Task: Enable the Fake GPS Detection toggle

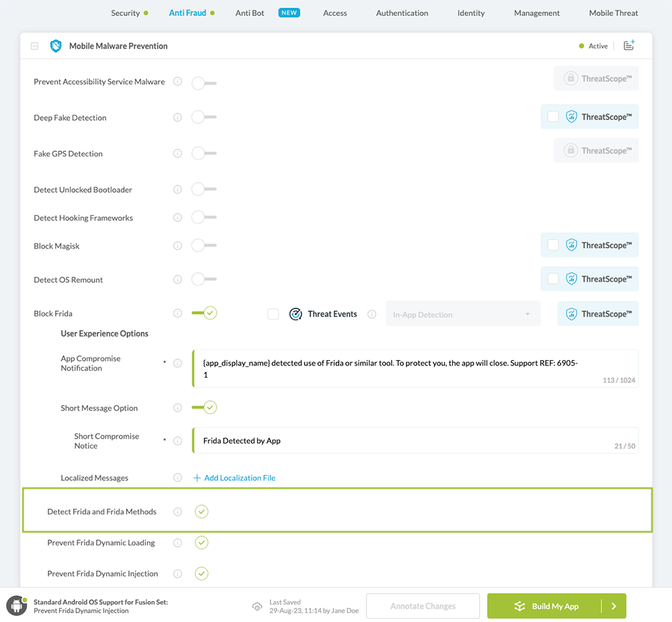Action: click(x=204, y=153)
